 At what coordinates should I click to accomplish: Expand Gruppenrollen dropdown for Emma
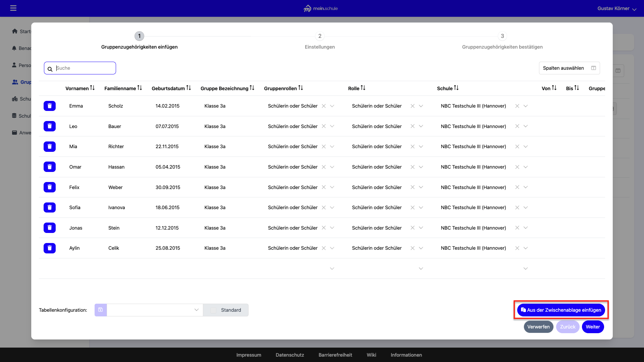point(332,106)
